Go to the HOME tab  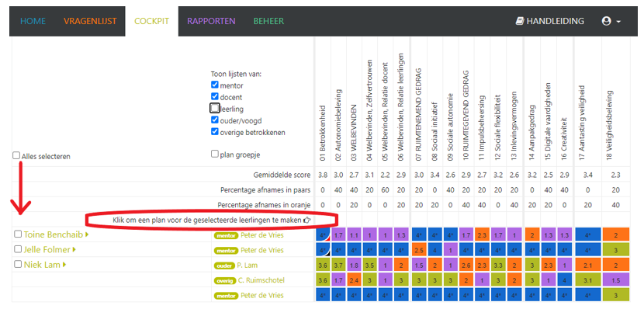[33, 21]
